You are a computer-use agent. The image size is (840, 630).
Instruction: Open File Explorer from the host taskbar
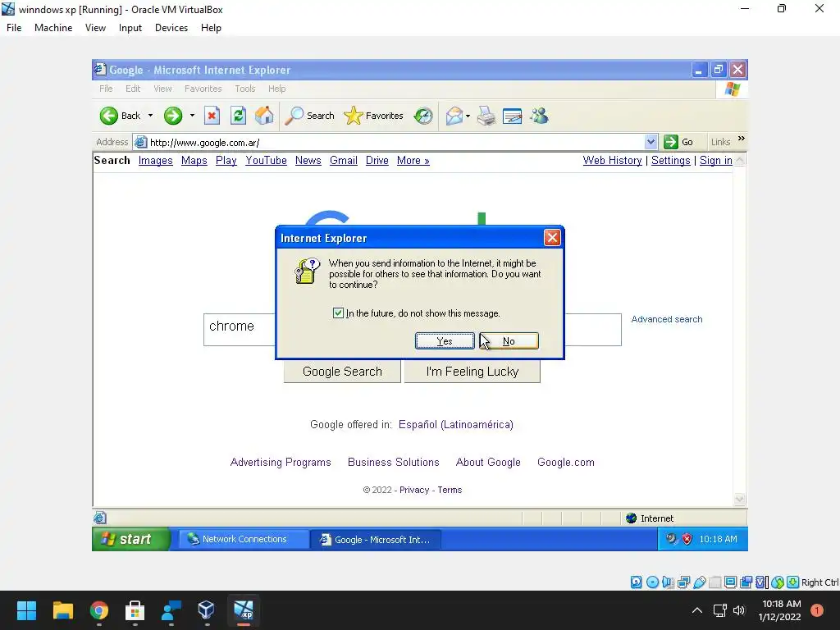pyautogui.click(x=63, y=610)
